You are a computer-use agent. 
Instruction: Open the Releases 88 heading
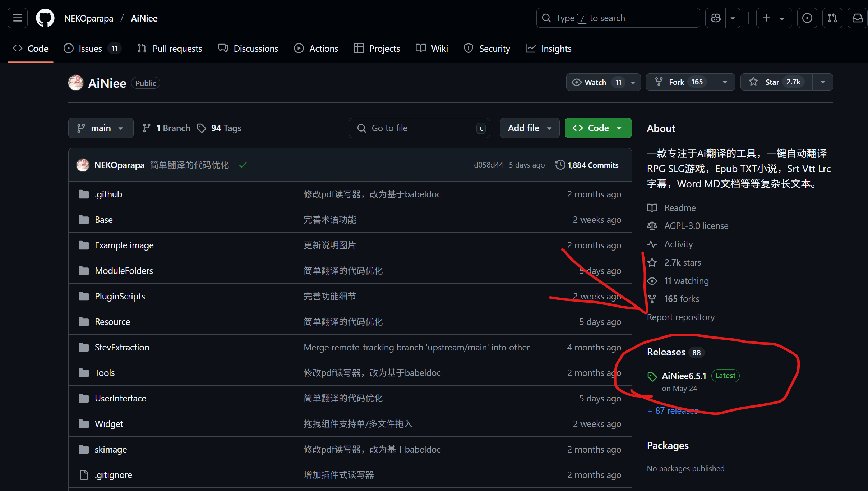pos(675,352)
